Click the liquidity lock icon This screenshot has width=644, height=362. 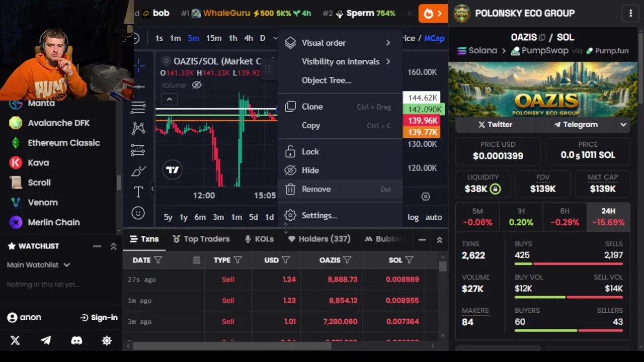click(495, 189)
